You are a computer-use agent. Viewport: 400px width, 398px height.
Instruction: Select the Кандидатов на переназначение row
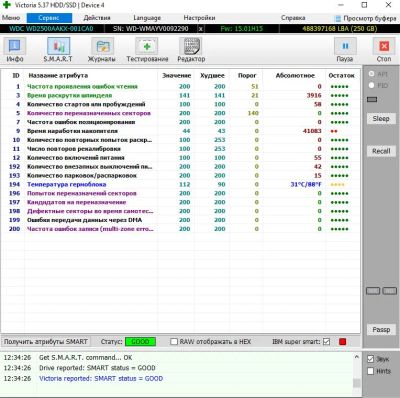[180, 202]
